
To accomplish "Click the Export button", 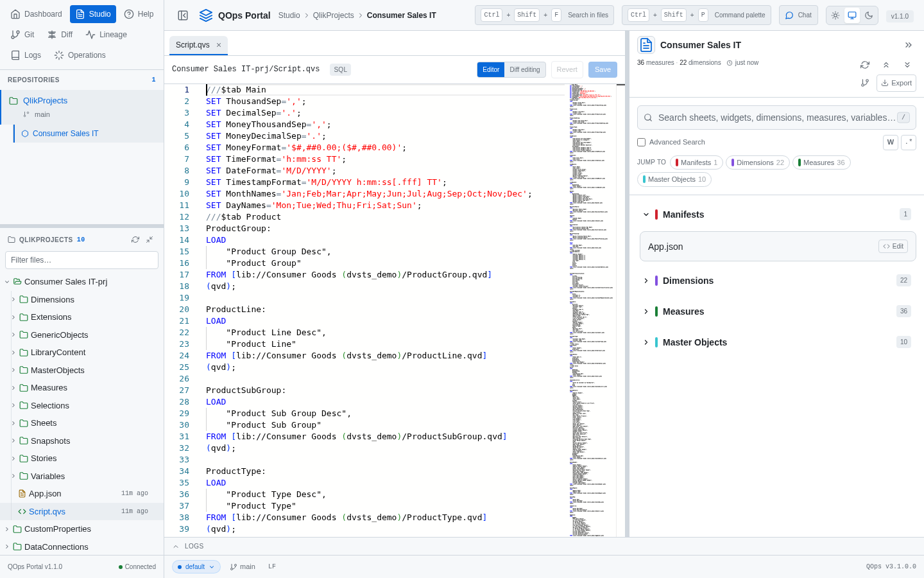I will pyautogui.click(x=896, y=83).
